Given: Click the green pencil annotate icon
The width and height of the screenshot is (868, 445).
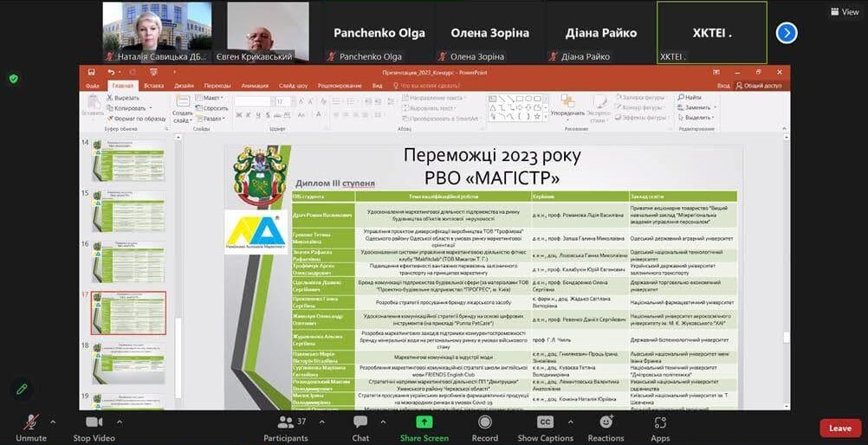Looking at the screenshot, I should (22, 389).
